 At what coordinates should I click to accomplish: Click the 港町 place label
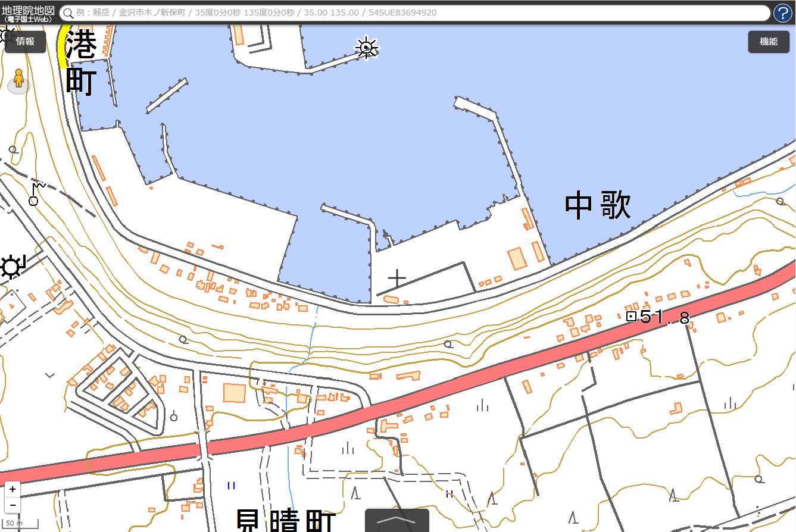[x=80, y=62]
